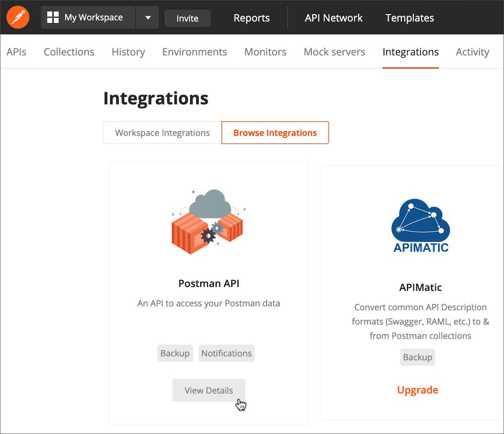Filter by Backup tag on Postman API card
Image resolution: width=504 pixels, height=434 pixels.
[x=175, y=353]
